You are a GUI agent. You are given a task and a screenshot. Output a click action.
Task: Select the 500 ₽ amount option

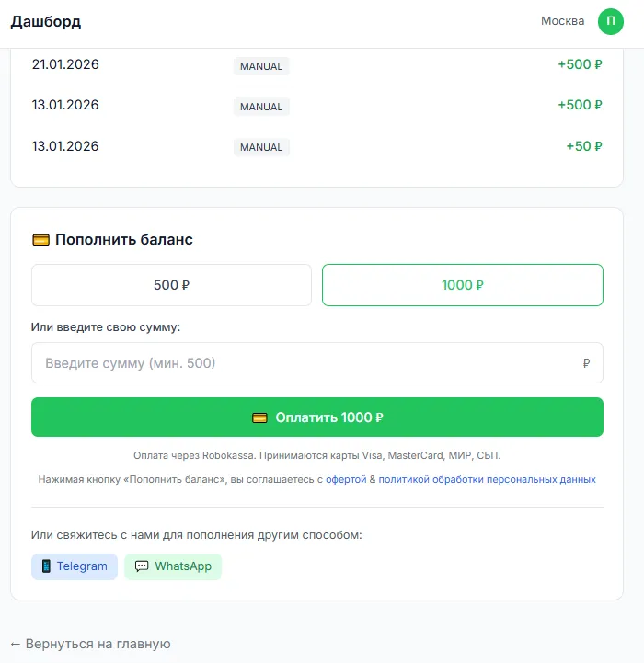(x=171, y=285)
